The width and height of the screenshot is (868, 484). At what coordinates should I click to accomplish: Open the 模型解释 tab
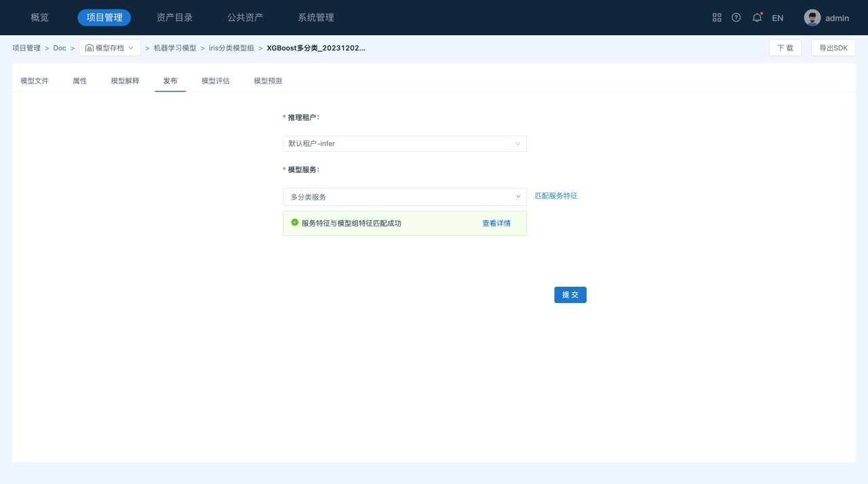(x=125, y=81)
